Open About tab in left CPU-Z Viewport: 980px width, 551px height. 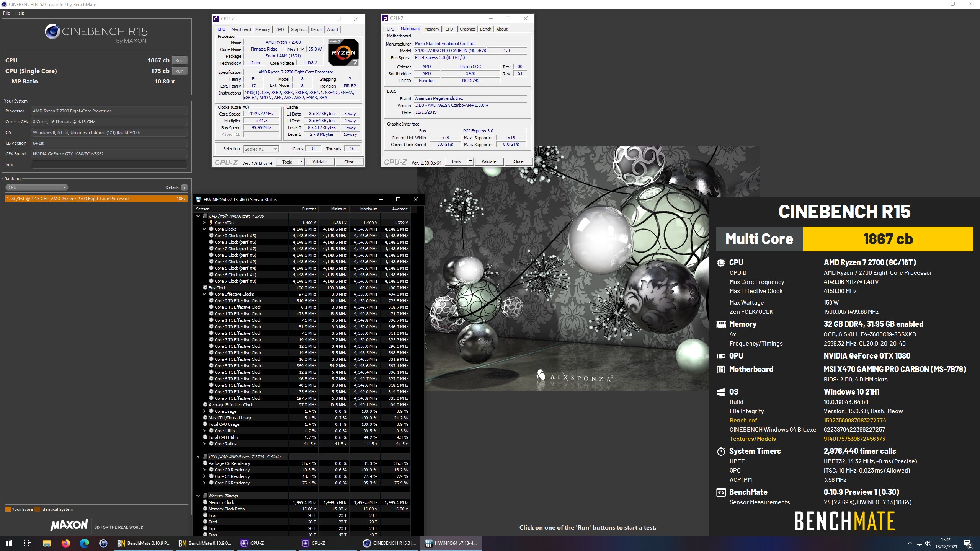coord(333,29)
